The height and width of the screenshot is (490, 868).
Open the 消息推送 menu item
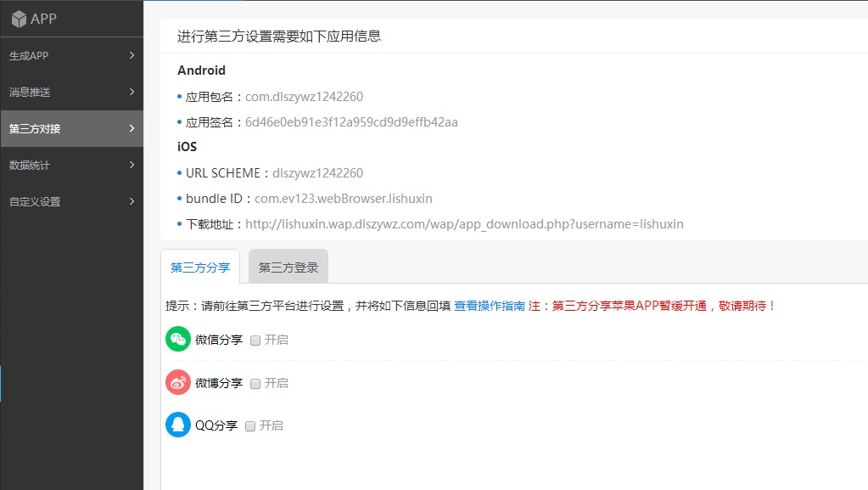click(x=30, y=93)
